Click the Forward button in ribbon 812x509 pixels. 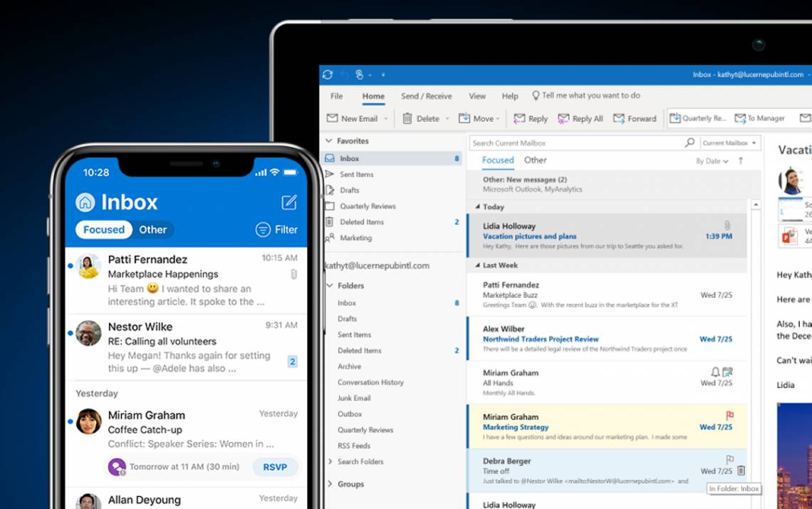pyautogui.click(x=635, y=119)
